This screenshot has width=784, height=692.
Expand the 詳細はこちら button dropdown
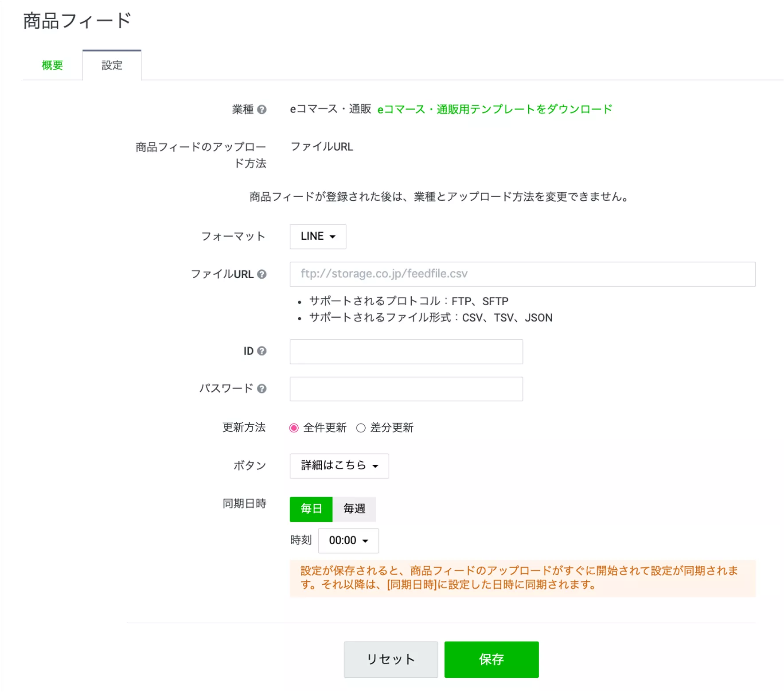339,466
